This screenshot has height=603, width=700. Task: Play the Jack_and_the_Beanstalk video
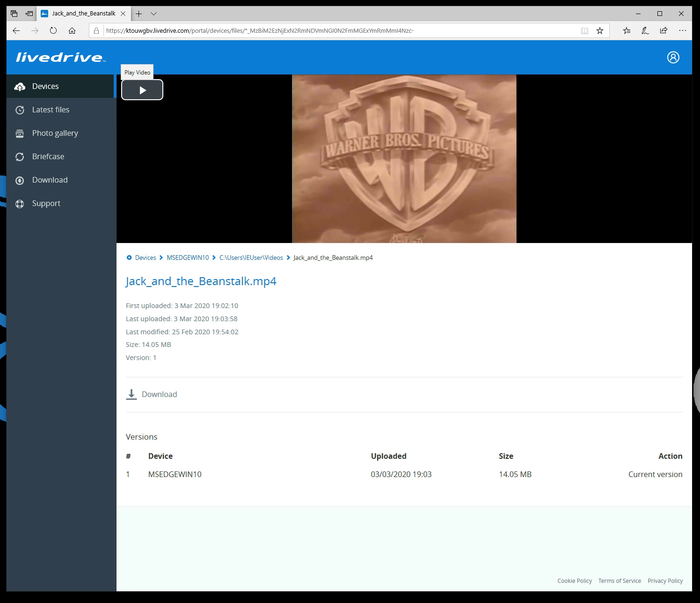142,90
